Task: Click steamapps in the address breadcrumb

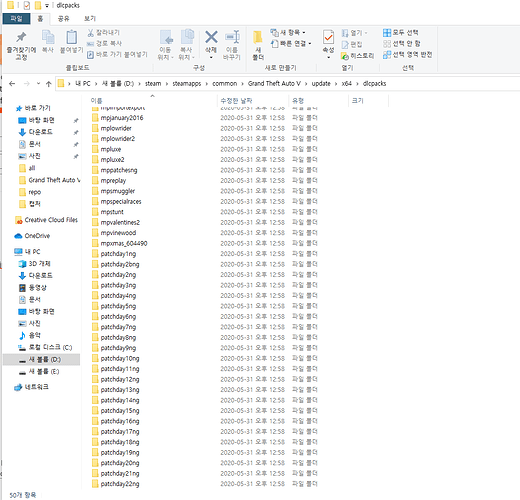Action: pos(187,84)
